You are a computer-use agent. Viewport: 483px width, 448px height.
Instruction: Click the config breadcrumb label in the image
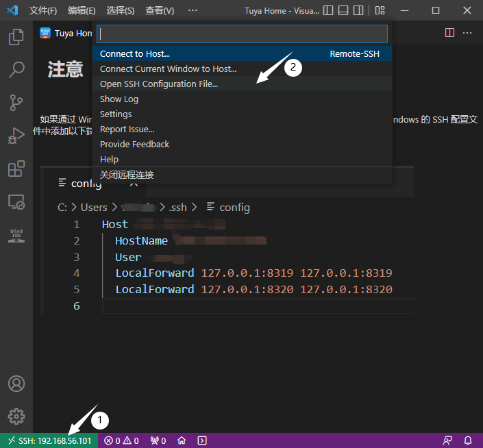point(235,208)
